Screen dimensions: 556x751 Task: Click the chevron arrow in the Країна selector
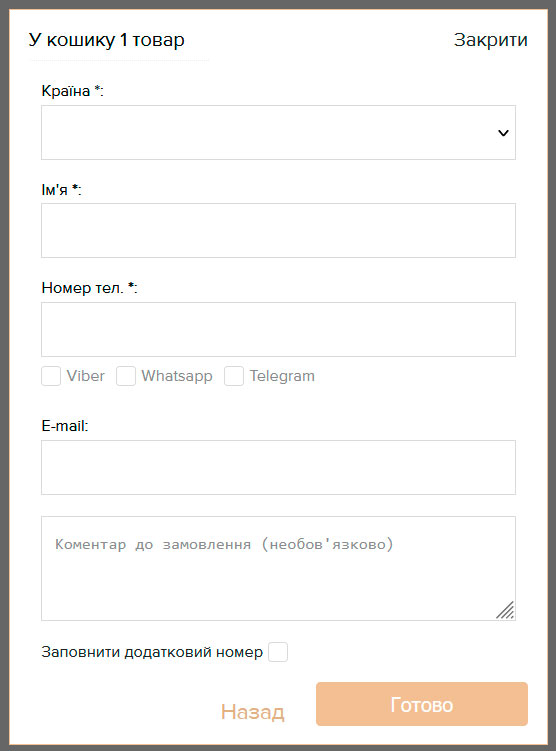pos(503,133)
